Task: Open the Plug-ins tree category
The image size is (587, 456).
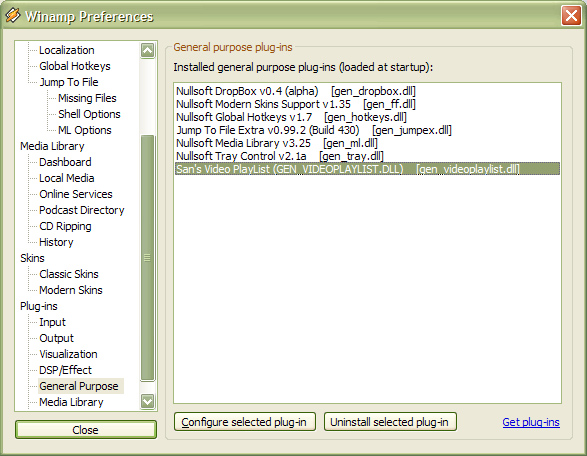Action: click(x=39, y=306)
